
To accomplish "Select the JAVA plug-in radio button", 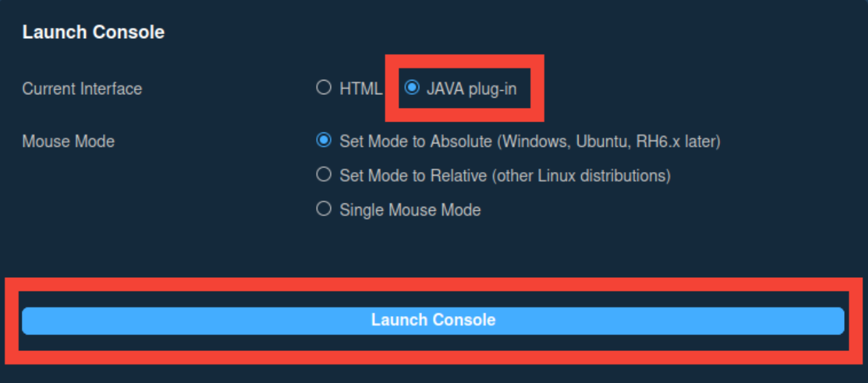I will [x=412, y=88].
